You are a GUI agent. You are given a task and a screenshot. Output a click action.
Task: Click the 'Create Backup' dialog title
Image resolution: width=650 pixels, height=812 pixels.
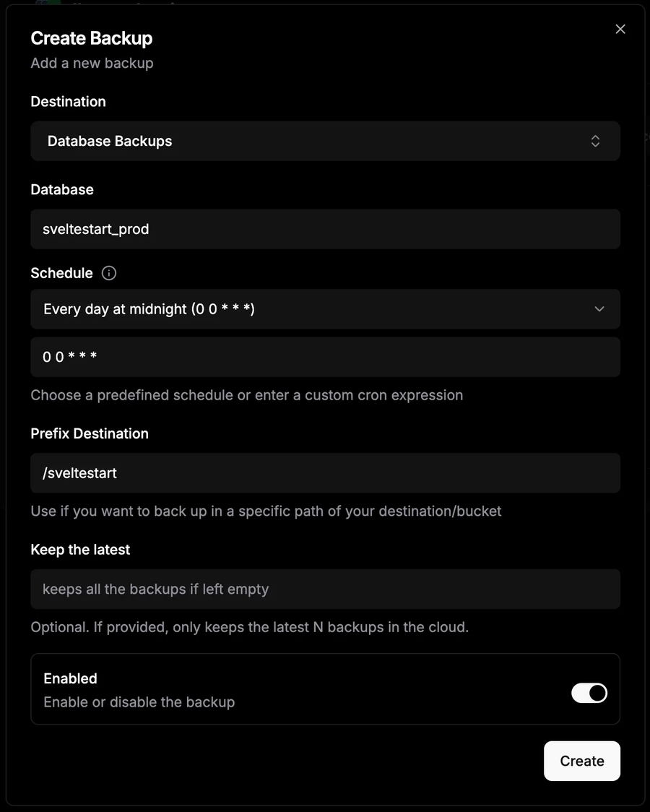pos(91,38)
